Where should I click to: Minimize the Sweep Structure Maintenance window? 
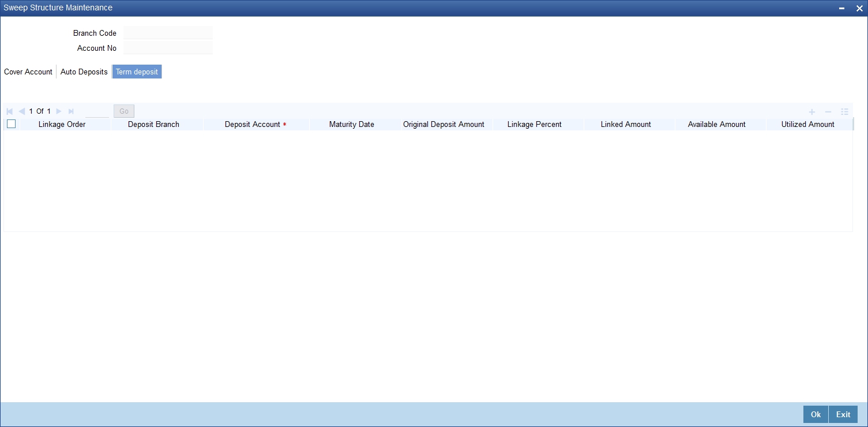(x=843, y=8)
